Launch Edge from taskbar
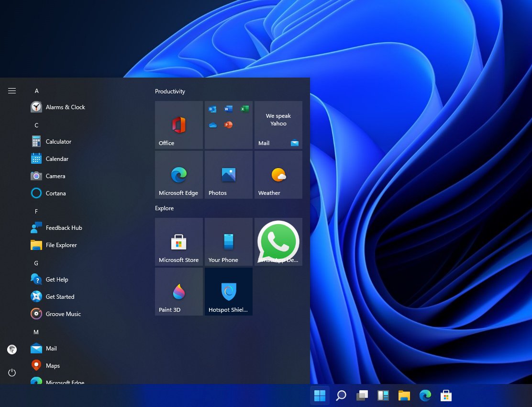 click(425, 396)
